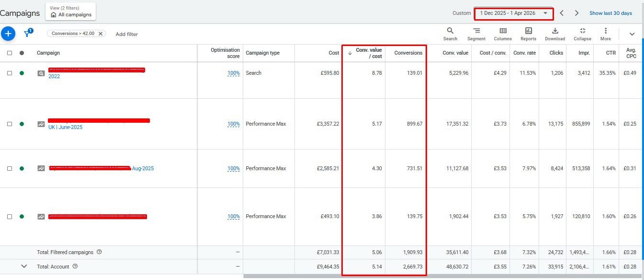Open the Search tool in table toolbar
The width and height of the screenshot is (644, 280).
pyautogui.click(x=450, y=34)
